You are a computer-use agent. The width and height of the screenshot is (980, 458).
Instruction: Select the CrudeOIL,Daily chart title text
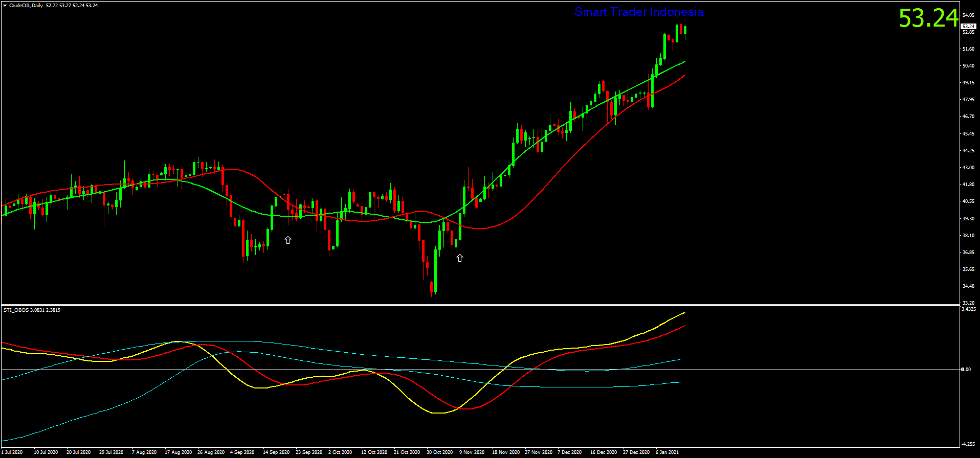[x=26, y=6]
